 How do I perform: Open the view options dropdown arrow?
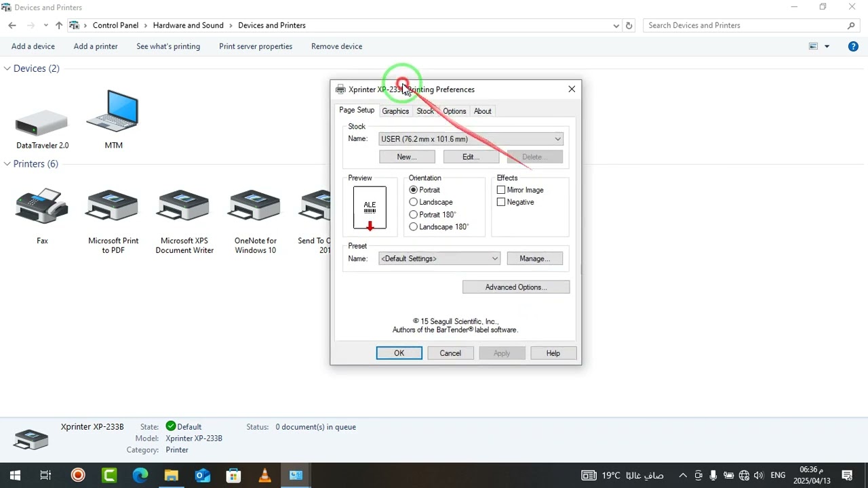pyautogui.click(x=827, y=46)
